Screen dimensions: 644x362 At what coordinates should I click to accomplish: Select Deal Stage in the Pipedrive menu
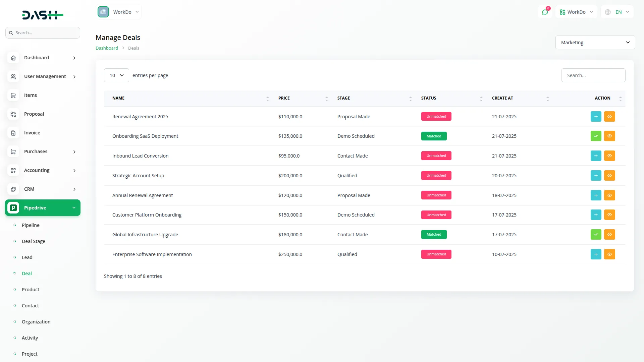pyautogui.click(x=34, y=241)
